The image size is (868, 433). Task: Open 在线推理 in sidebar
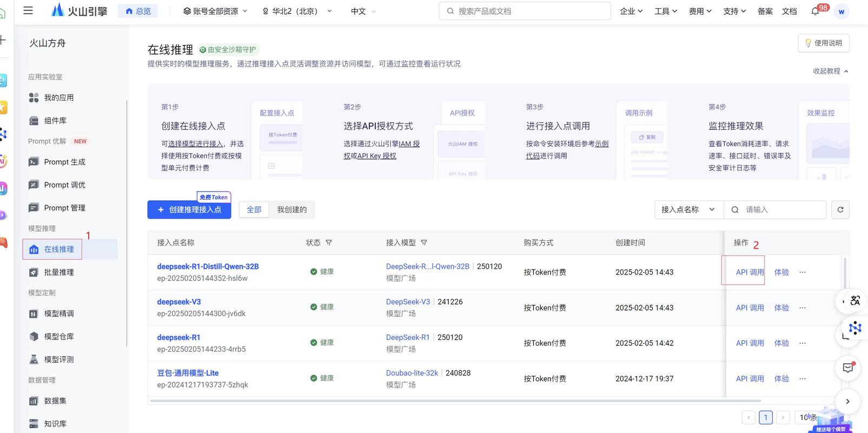(70, 249)
